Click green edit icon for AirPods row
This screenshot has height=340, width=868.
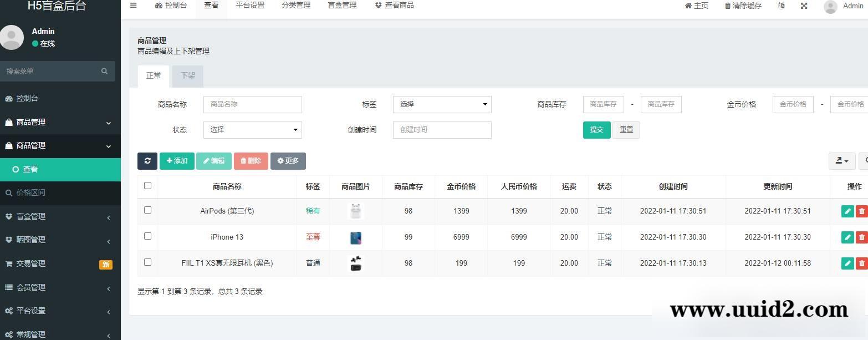click(847, 211)
